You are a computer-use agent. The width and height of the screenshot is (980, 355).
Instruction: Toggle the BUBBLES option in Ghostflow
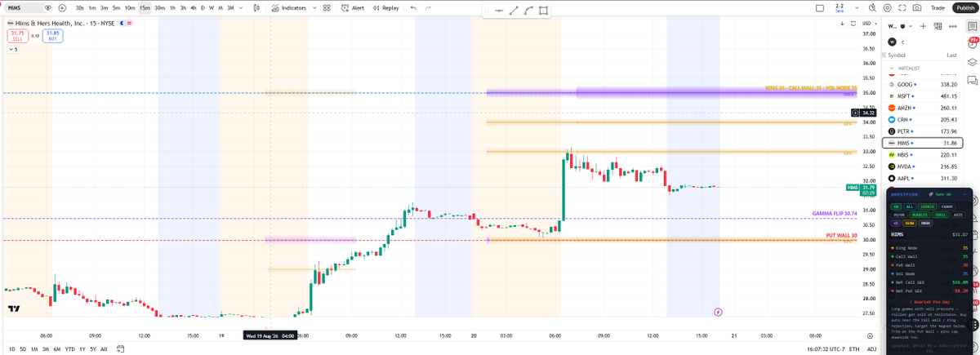(x=921, y=215)
